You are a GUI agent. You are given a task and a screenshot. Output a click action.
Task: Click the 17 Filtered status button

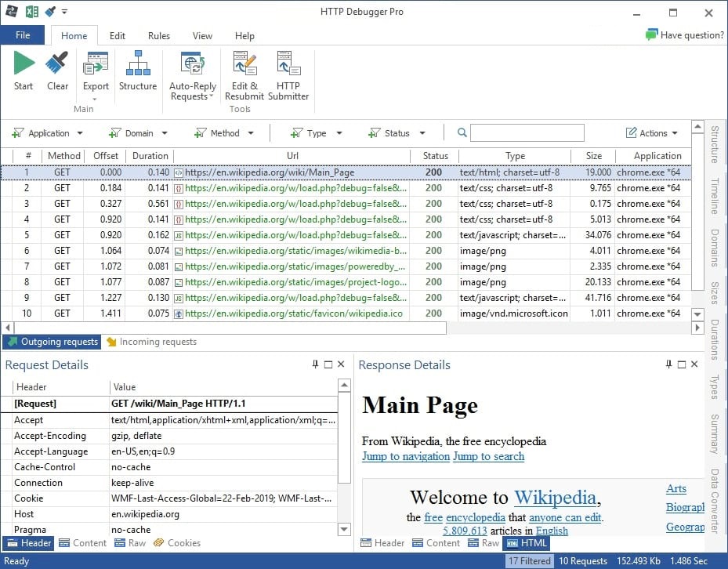tap(530, 561)
